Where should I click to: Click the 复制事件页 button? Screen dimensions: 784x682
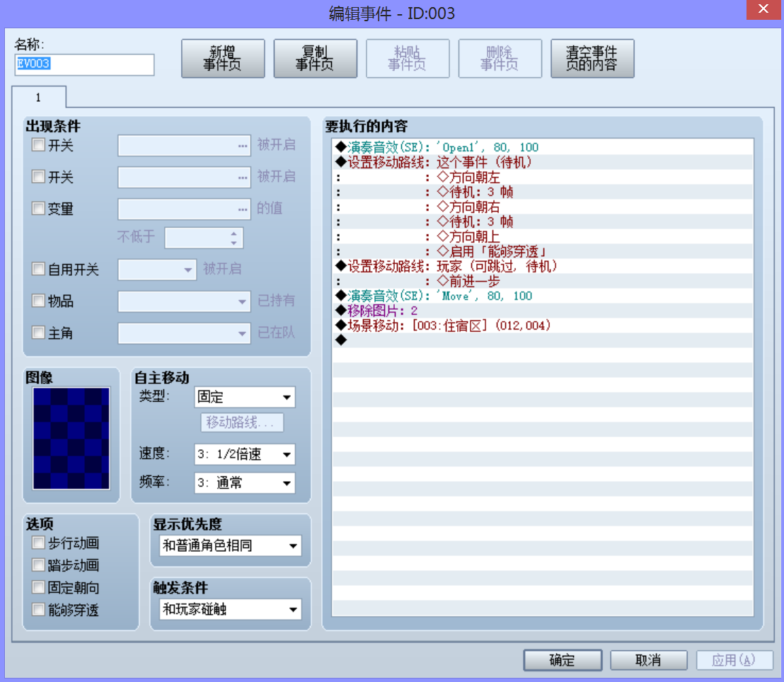(315, 59)
